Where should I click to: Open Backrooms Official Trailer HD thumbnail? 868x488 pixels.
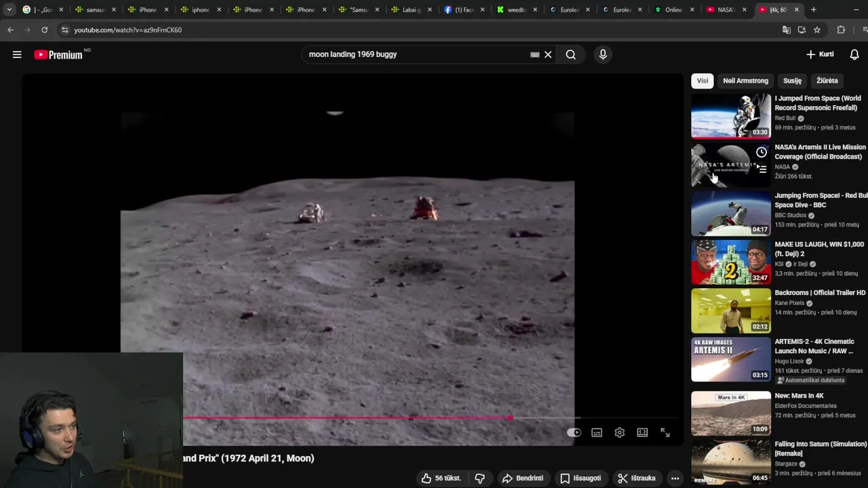731,310
